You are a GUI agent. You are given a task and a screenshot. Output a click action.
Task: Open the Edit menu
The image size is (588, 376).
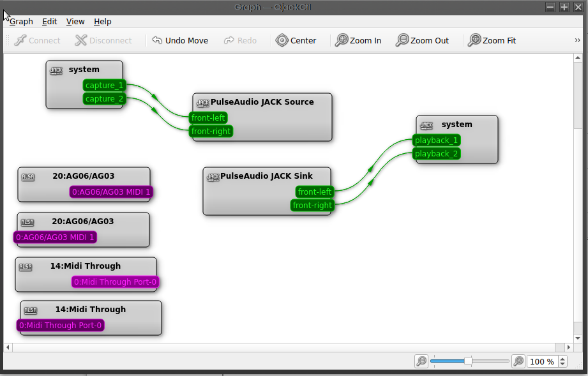[x=50, y=21]
